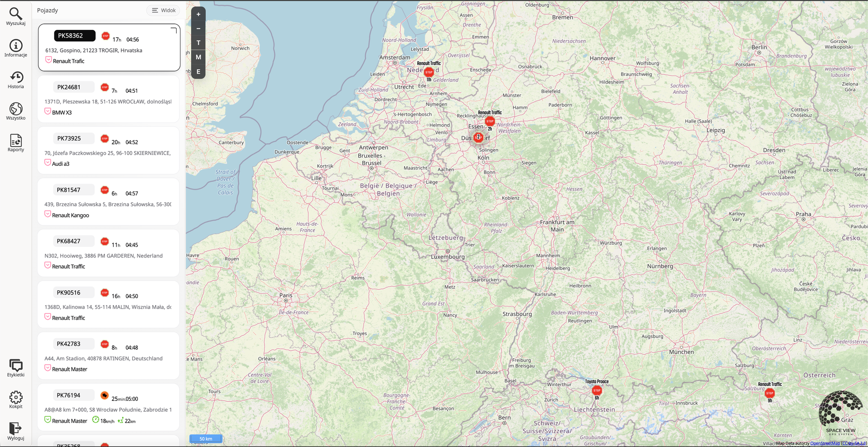This screenshot has width=868, height=447.
Task: Click distance route icon showing 22 km
Action: click(120, 420)
